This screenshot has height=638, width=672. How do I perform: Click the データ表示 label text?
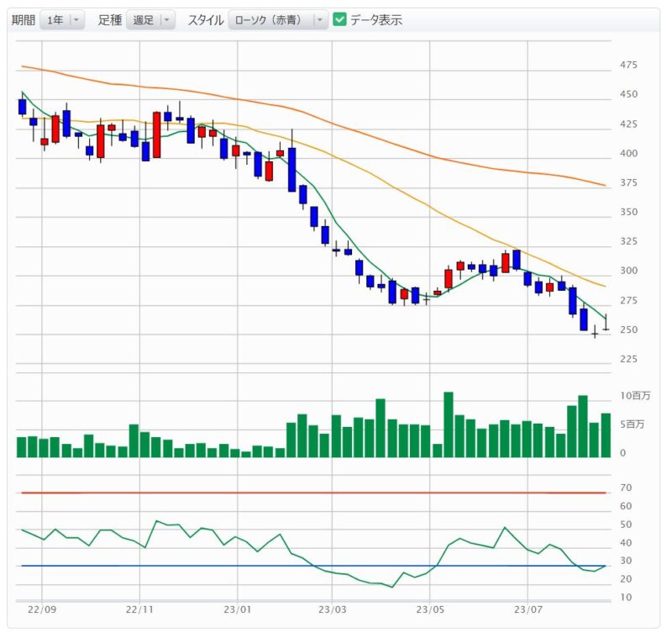tap(376, 20)
